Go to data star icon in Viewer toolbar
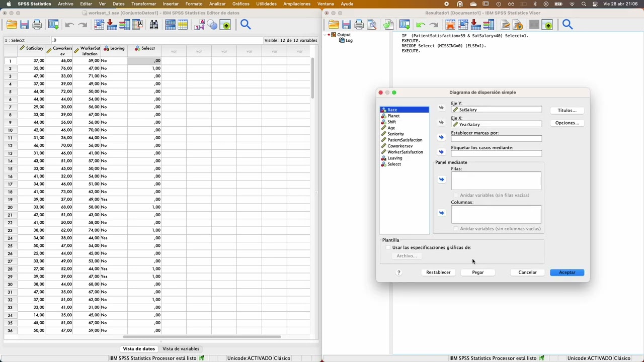 [x=450, y=25]
